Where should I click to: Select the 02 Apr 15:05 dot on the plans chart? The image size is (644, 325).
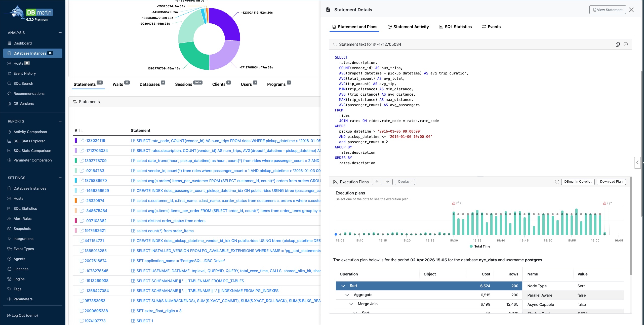tap(336, 234)
